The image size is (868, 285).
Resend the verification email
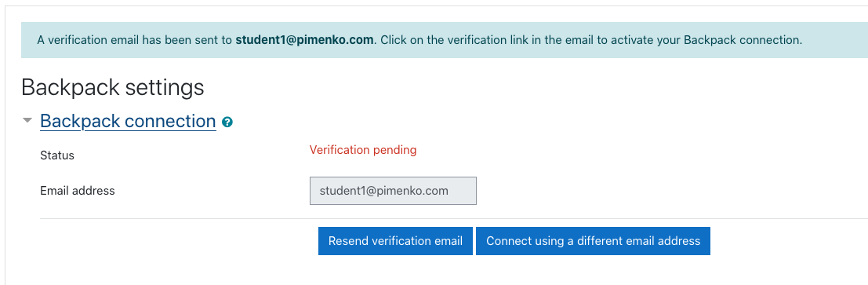[x=395, y=241]
